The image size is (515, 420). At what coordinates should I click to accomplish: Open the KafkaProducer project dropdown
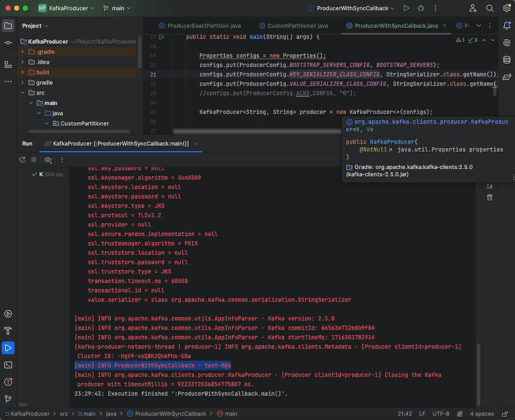pyautogui.click(x=66, y=8)
